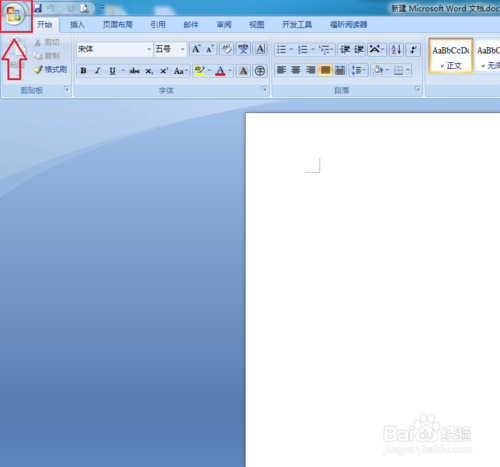Toggle character shading A icon
Viewport: 500px width, 467px height.
(243, 71)
